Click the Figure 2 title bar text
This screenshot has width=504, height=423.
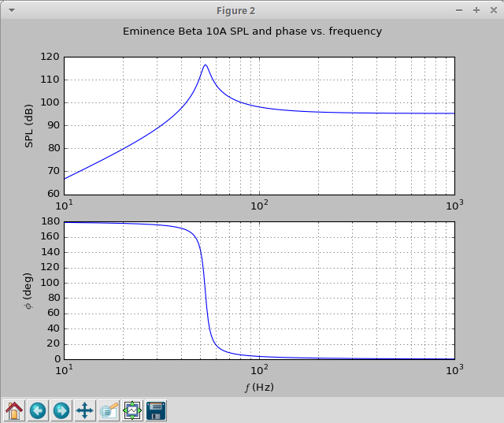236,11
